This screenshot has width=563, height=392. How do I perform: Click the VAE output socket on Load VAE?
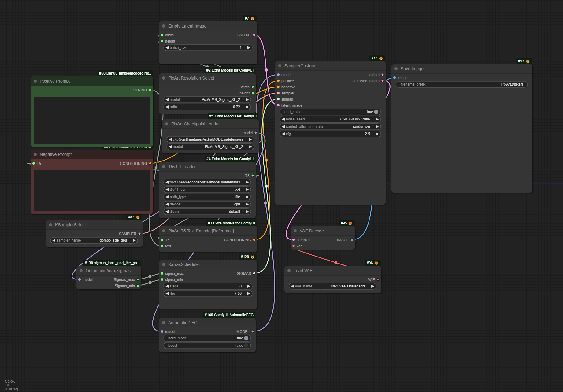(x=378, y=279)
